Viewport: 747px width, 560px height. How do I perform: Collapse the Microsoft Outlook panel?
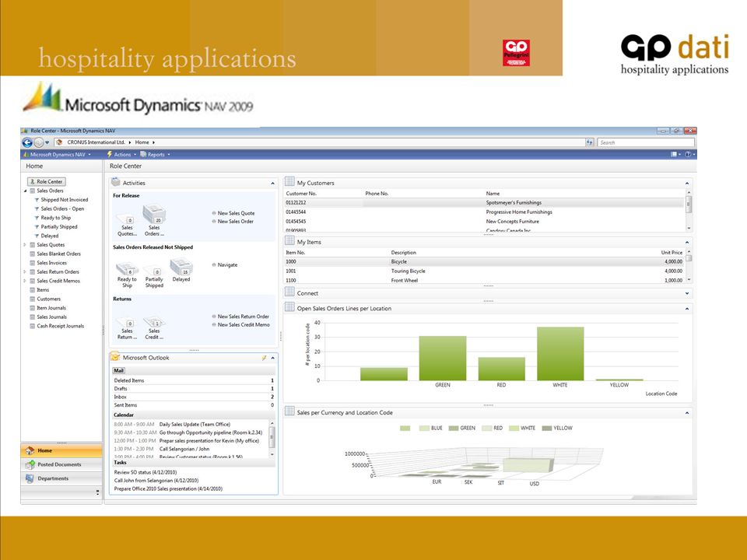[272, 358]
